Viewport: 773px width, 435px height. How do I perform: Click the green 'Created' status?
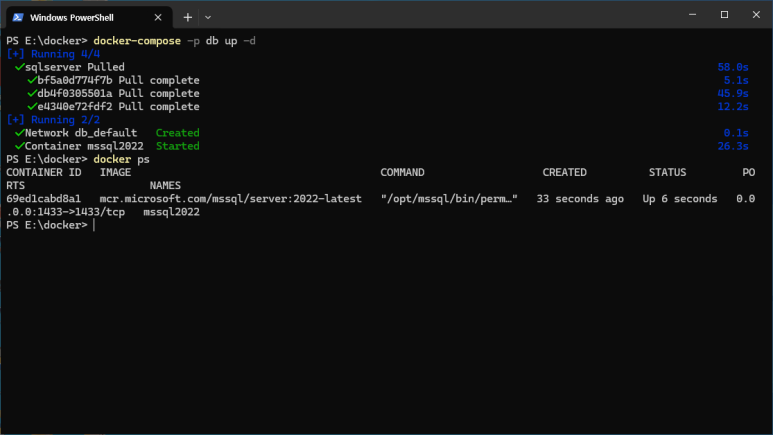[177, 133]
